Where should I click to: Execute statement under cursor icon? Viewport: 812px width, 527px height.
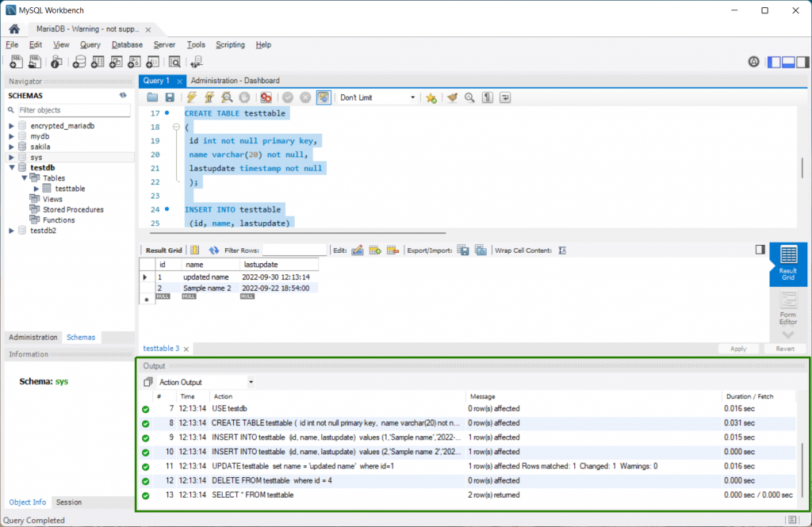pyautogui.click(x=209, y=97)
